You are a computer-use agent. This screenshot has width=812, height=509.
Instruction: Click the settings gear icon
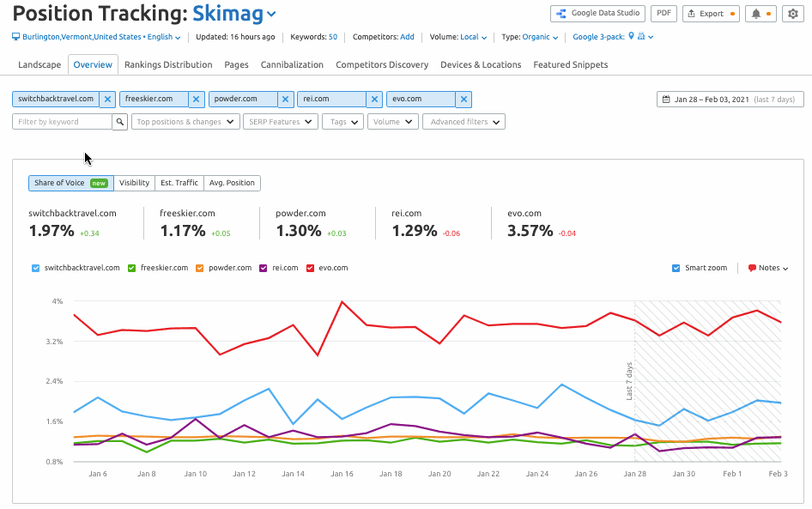click(x=792, y=14)
